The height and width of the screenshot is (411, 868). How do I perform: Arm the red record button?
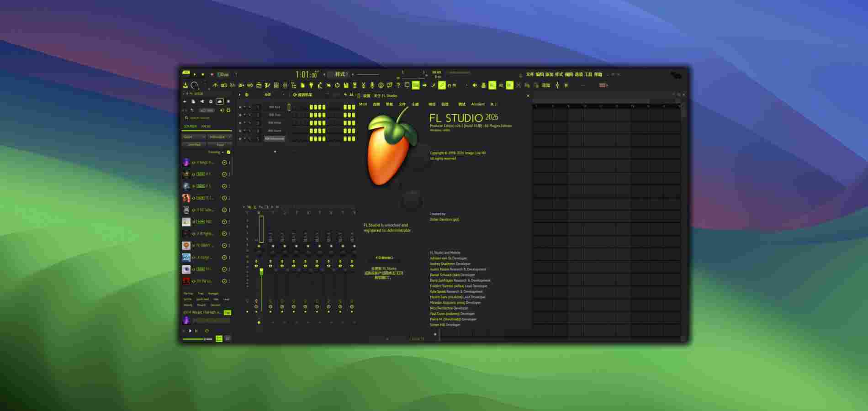212,74
